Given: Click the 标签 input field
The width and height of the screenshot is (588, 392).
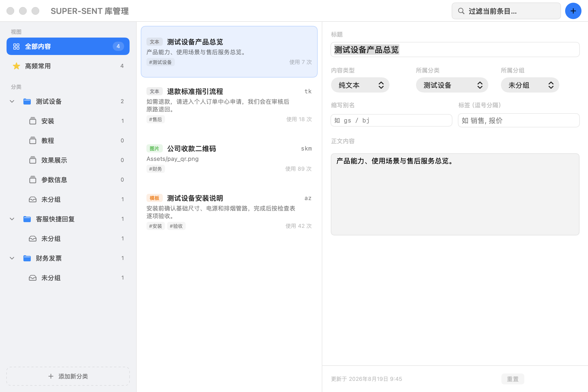Looking at the screenshot, I should [x=519, y=120].
